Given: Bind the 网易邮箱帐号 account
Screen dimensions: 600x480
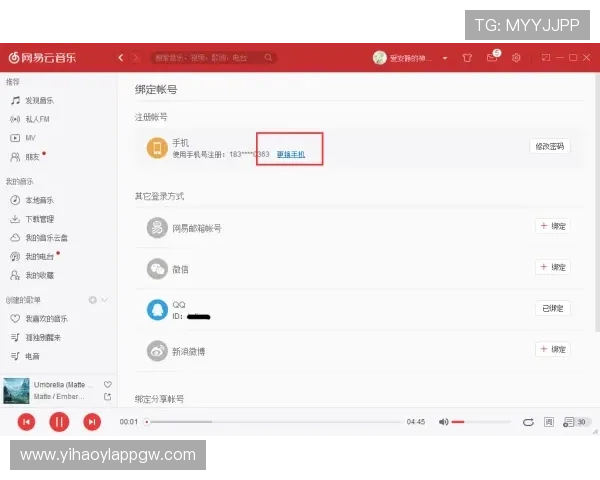Looking at the screenshot, I should coord(553,226).
